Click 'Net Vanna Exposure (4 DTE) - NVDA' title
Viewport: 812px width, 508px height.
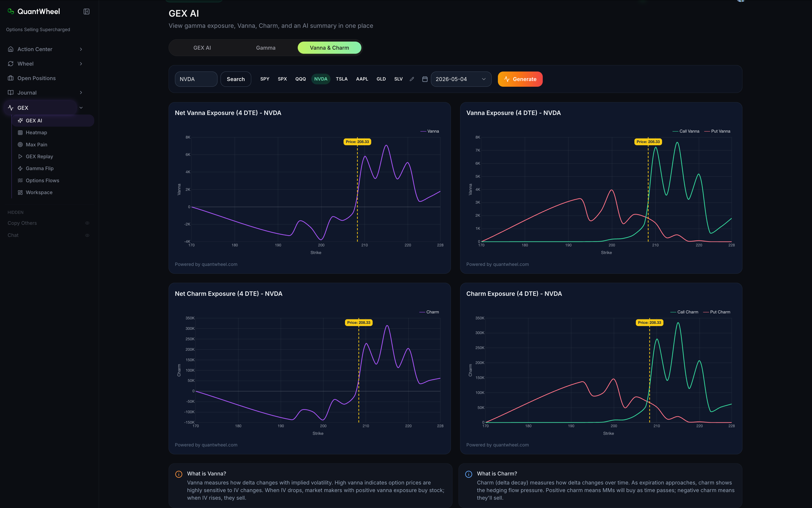[228, 113]
